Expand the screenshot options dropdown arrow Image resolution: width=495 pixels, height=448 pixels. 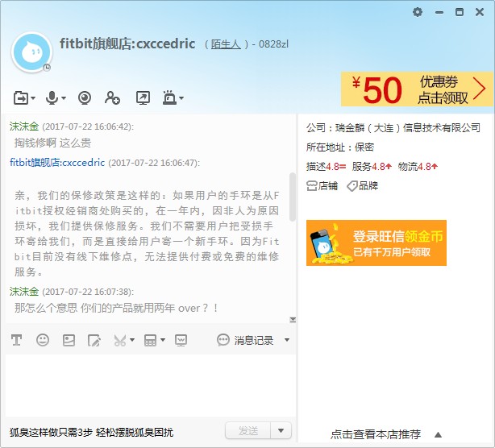pos(132,340)
